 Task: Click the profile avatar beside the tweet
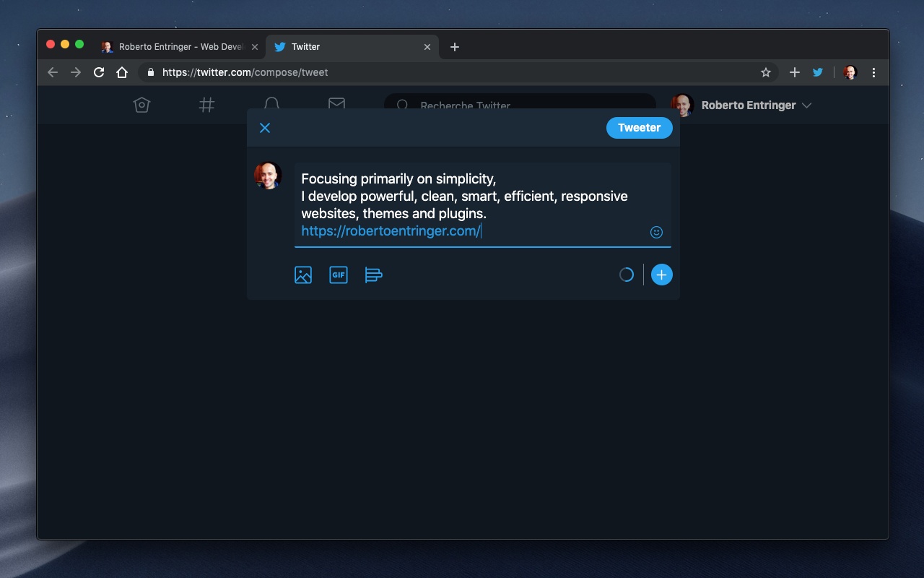click(268, 176)
